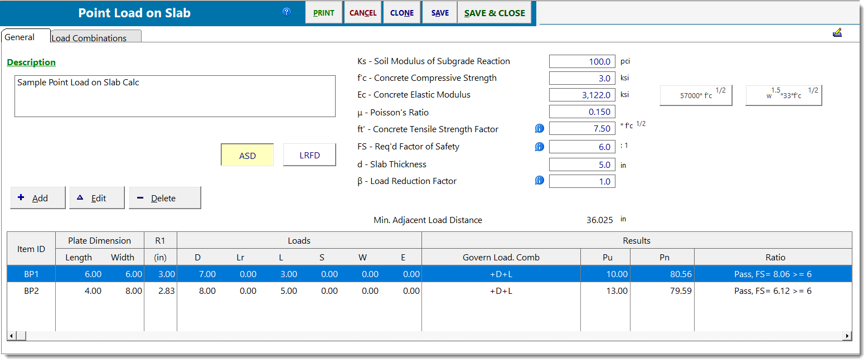868x363 pixels.
Task: Cancel the current changes
Action: 362,12
